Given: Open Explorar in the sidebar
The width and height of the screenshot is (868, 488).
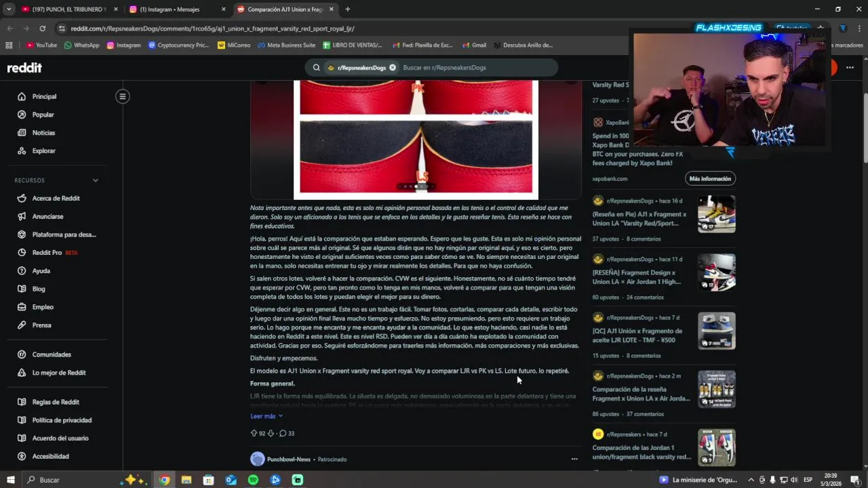Looking at the screenshot, I should pyautogui.click(x=43, y=150).
